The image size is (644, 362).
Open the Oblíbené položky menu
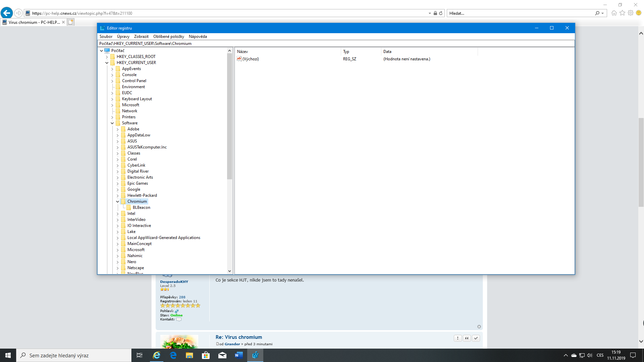(168, 37)
